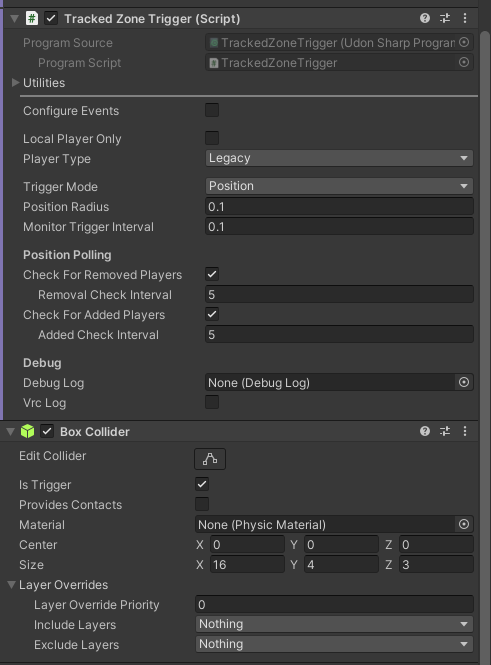The width and height of the screenshot is (491, 665).
Task: Open the Include Layers dropdown
Action: 334,624
